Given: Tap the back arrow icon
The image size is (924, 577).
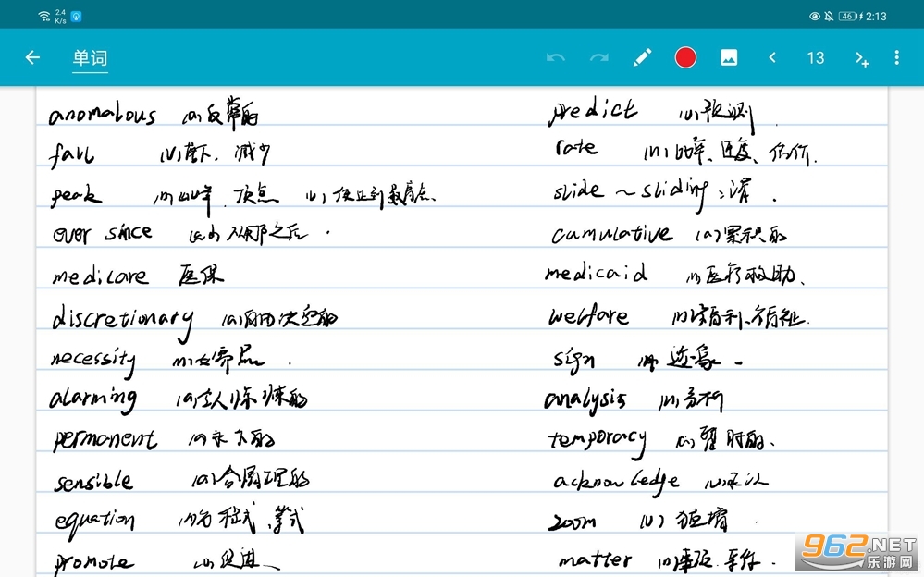Looking at the screenshot, I should (x=32, y=57).
